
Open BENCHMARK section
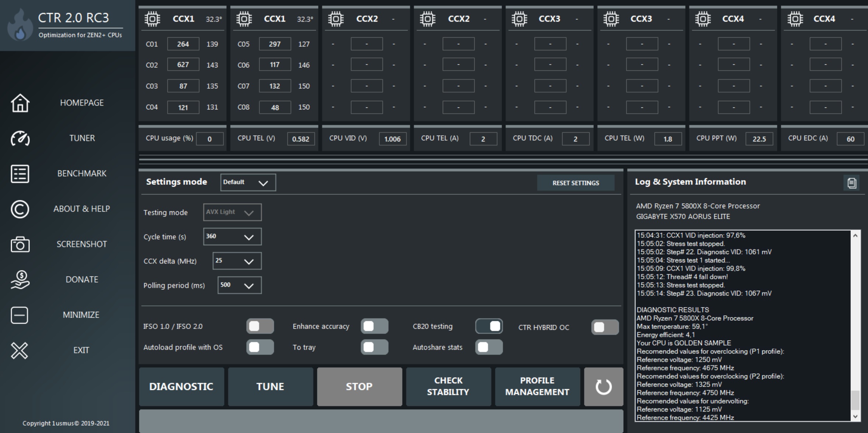[x=82, y=173]
